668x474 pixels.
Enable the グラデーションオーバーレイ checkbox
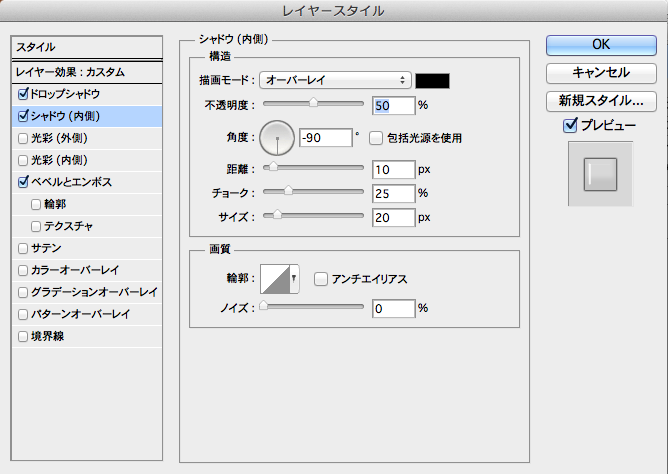(23, 293)
